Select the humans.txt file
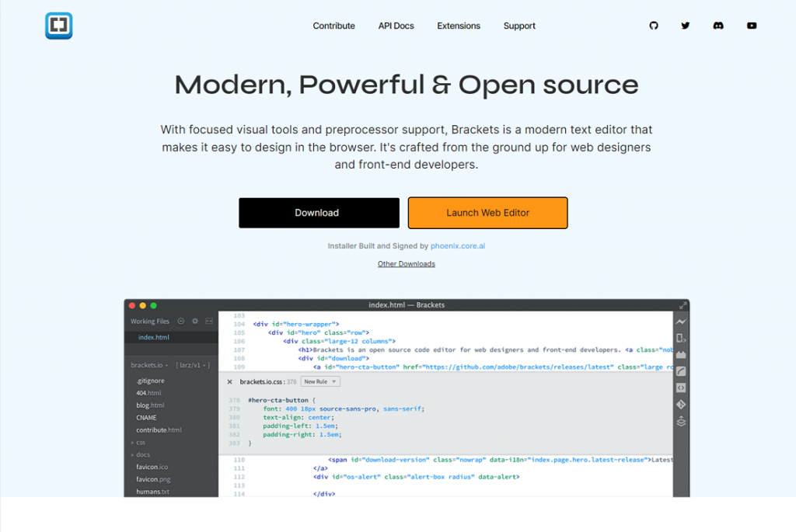Image resolution: width=796 pixels, height=532 pixels. tap(152, 492)
